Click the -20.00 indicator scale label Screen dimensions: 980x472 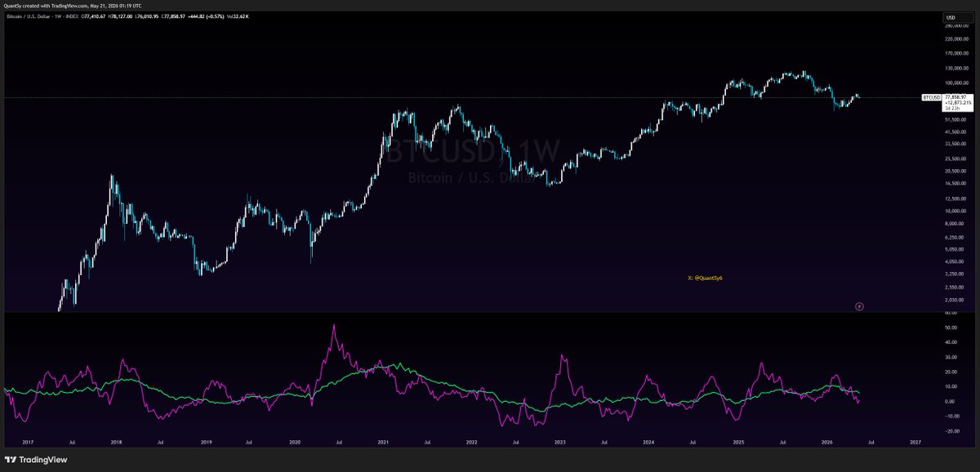pos(951,430)
